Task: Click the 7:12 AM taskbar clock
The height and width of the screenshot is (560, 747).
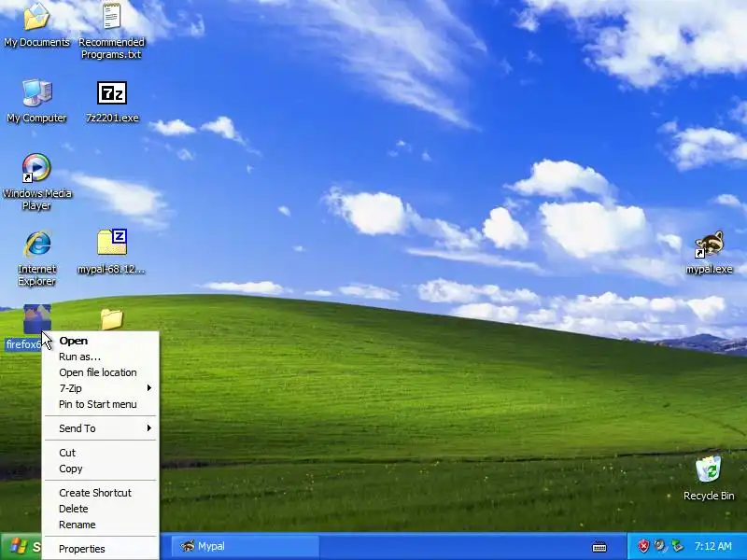Action: [712, 546]
